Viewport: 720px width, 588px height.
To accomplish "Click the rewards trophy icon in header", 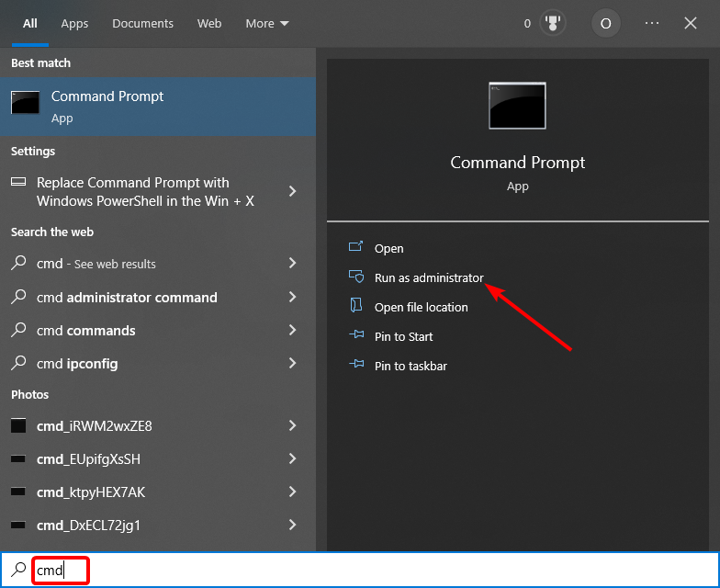I will point(554,24).
